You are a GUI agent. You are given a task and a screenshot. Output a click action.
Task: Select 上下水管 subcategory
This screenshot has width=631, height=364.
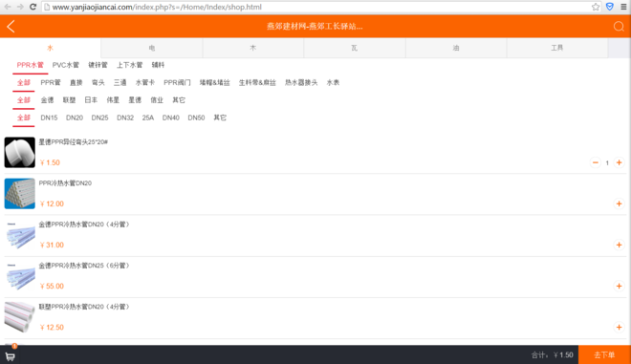pyautogui.click(x=130, y=65)
